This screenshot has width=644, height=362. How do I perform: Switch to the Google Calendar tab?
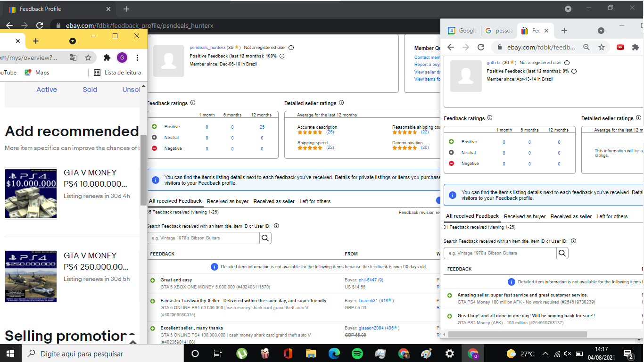(462, 31)
